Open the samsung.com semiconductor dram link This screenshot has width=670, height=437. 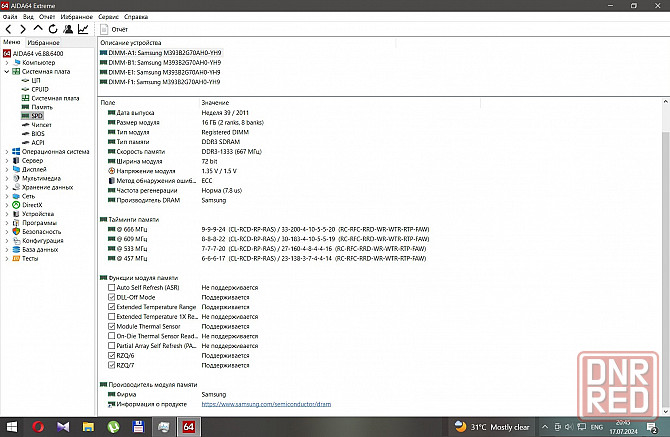266,404
